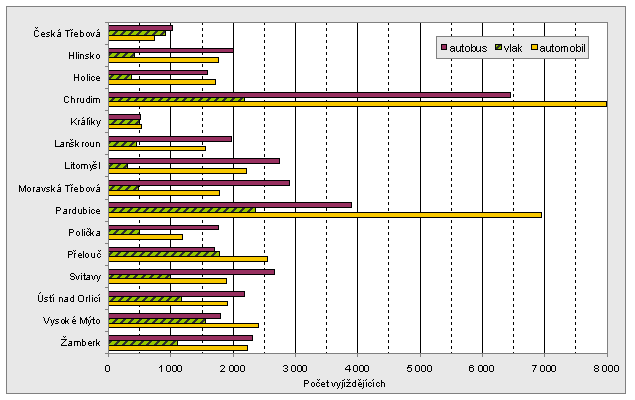Screen dimensions: 635x400
Task: Select the Přelouč automobil bar
Action: pyautogui.click(x=188, y=259)
